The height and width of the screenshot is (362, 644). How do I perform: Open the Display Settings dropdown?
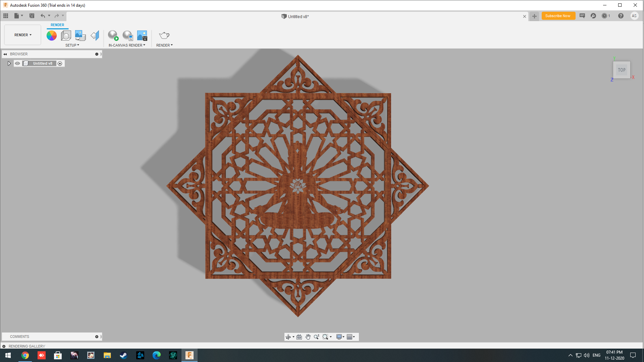click(x=340, y=337)
